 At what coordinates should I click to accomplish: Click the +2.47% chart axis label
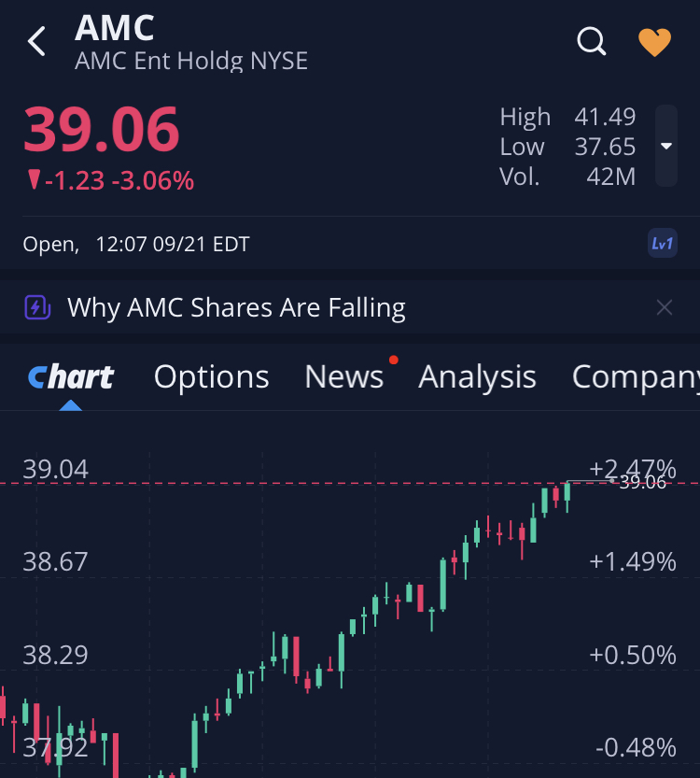[x=632, y=467]
